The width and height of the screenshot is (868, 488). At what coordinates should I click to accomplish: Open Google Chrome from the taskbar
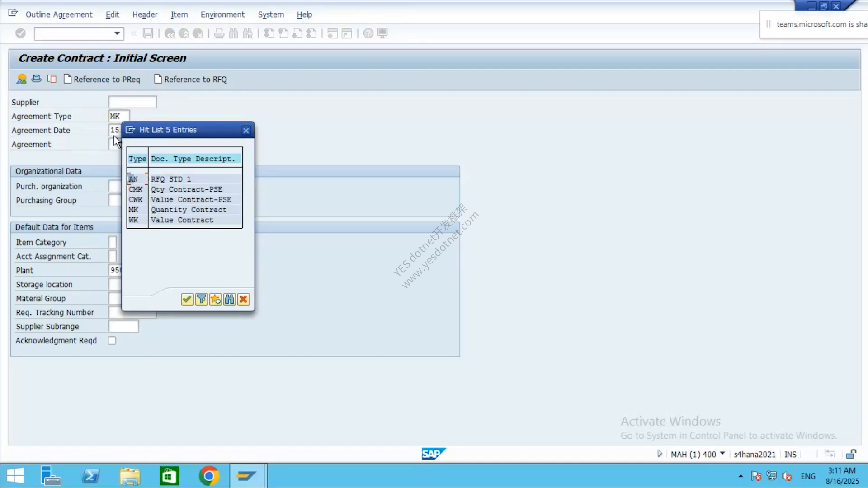[208, 476]
